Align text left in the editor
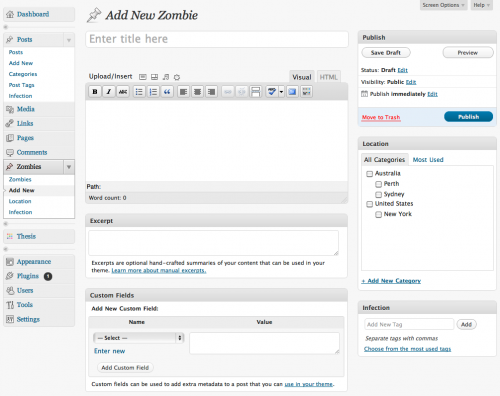Viewport: 500px width, 396px height. point(183,92)
